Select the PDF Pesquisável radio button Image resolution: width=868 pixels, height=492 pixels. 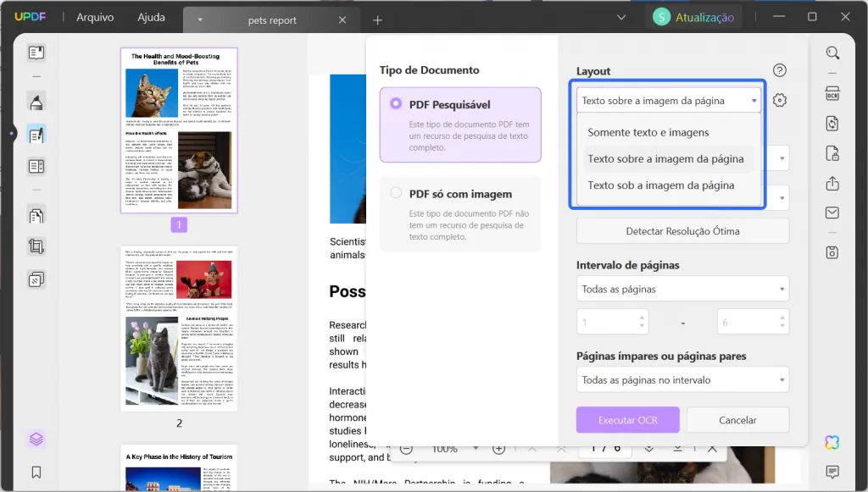pyautogui.click(x=396, y=102)
